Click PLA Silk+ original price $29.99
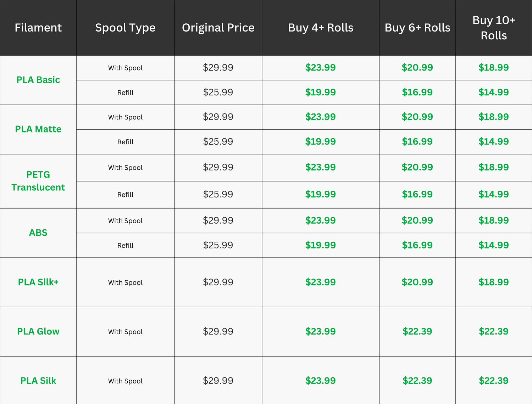Screen dimensions: 532x404 click(218, 282)
